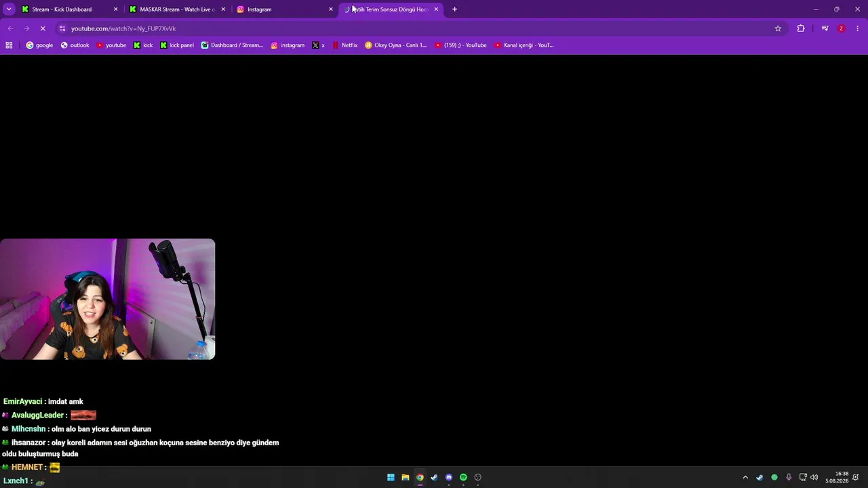The image size is (868, 488).
Task: Open the Chrome extensions puzzle icon
Action: pos(801,28)
